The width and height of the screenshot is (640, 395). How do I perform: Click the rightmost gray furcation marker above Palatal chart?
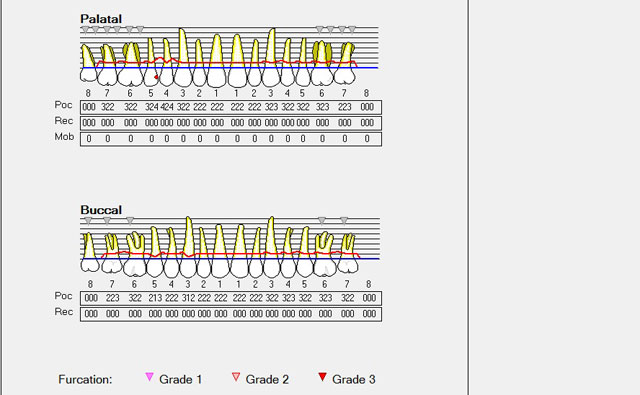tap(352, 29)
